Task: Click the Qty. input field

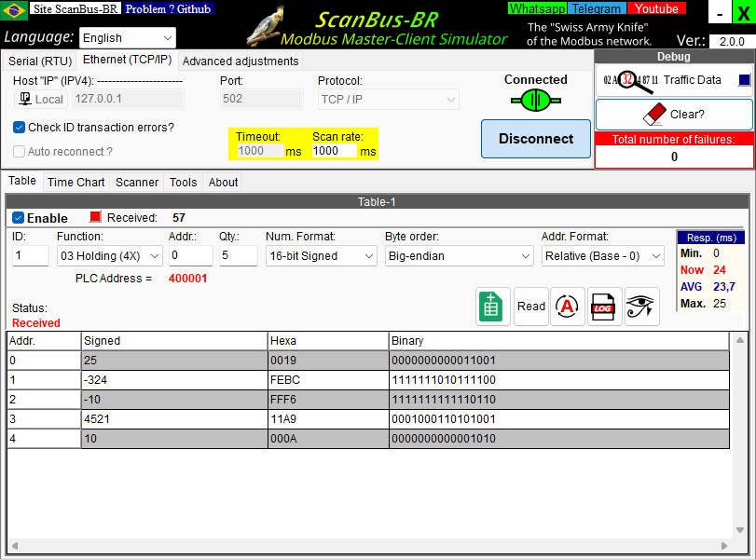Action: coord(239,255)
